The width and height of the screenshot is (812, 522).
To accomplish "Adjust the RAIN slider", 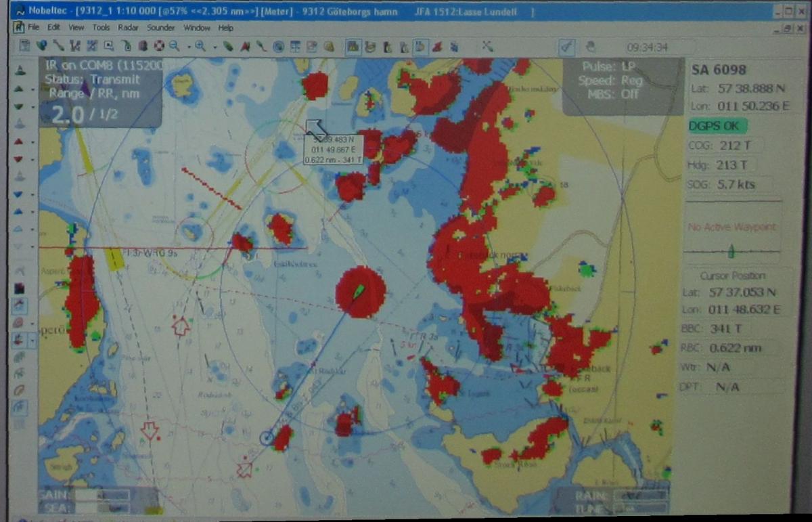I will [x=639, y=496].
